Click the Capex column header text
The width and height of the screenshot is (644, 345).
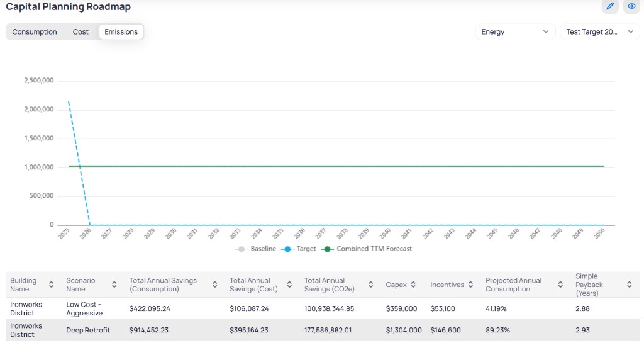(396, 285)
